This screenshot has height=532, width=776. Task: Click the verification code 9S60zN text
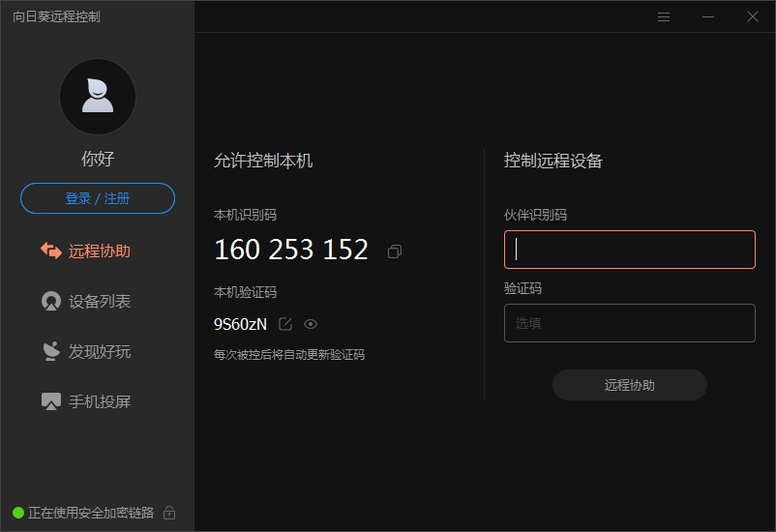[240, 324]
